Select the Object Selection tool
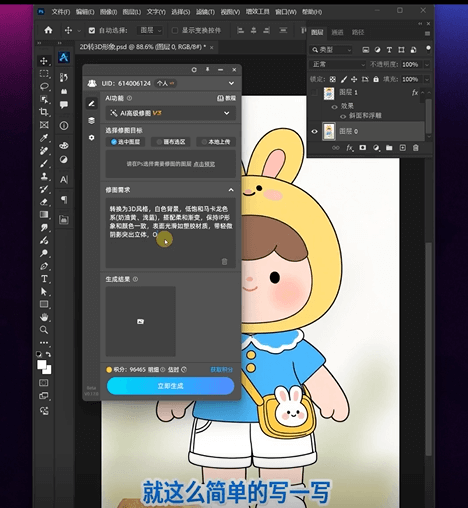The height and width of the screenshot is (508, 468). tap(44, 99)
